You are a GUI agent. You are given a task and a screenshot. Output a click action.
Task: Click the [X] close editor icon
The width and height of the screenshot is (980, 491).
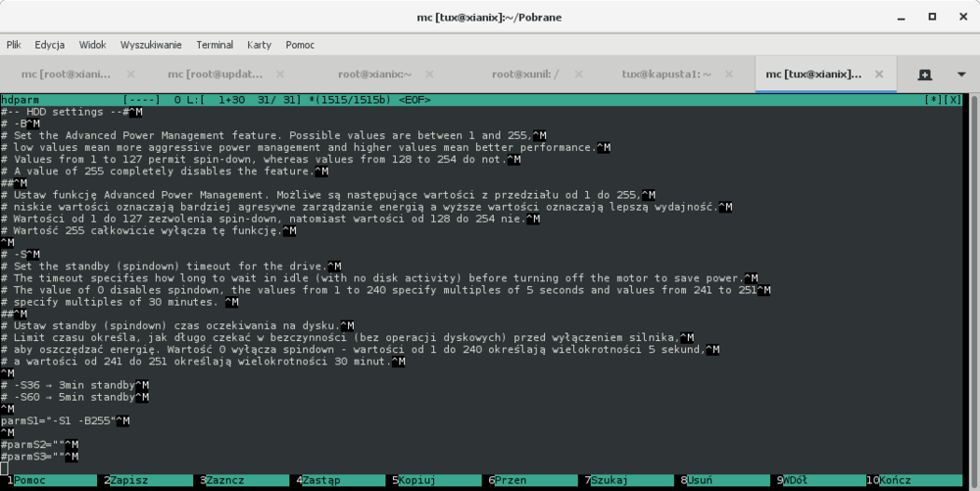pos(954,100)
